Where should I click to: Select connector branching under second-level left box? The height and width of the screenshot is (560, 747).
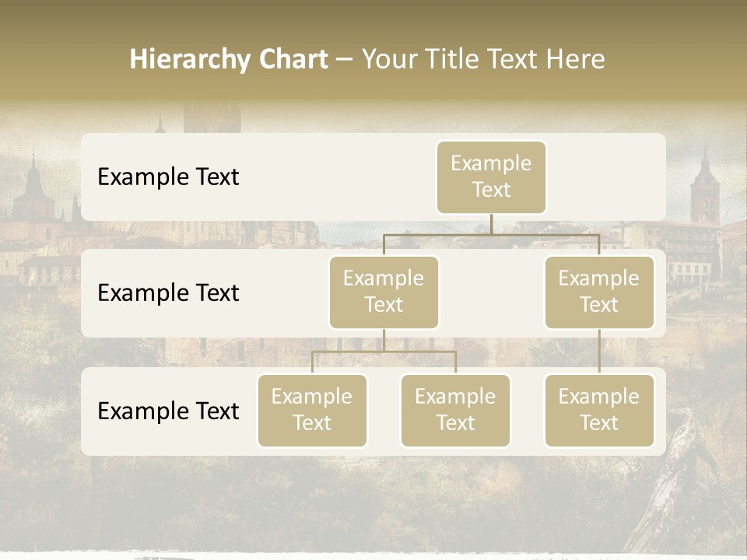384,351
